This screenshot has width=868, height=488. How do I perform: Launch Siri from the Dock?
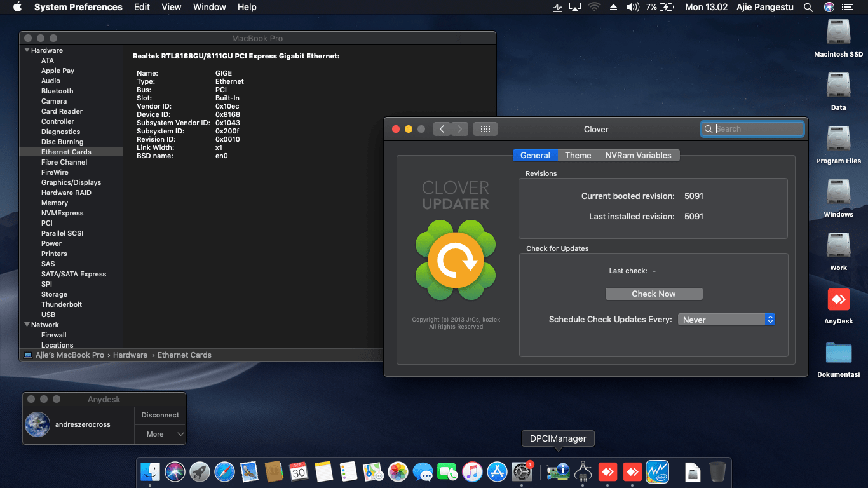(x=175, y=471)
